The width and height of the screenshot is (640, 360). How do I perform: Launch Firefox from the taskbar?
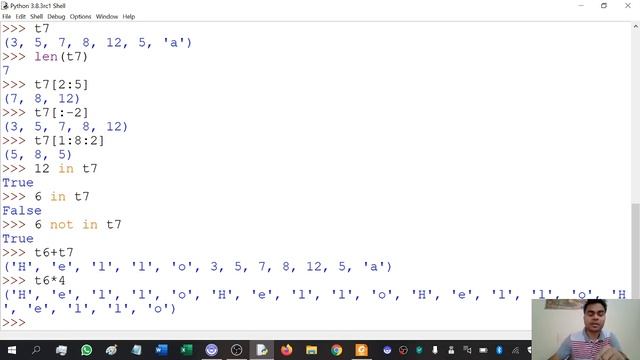click(x=287, y=350)
